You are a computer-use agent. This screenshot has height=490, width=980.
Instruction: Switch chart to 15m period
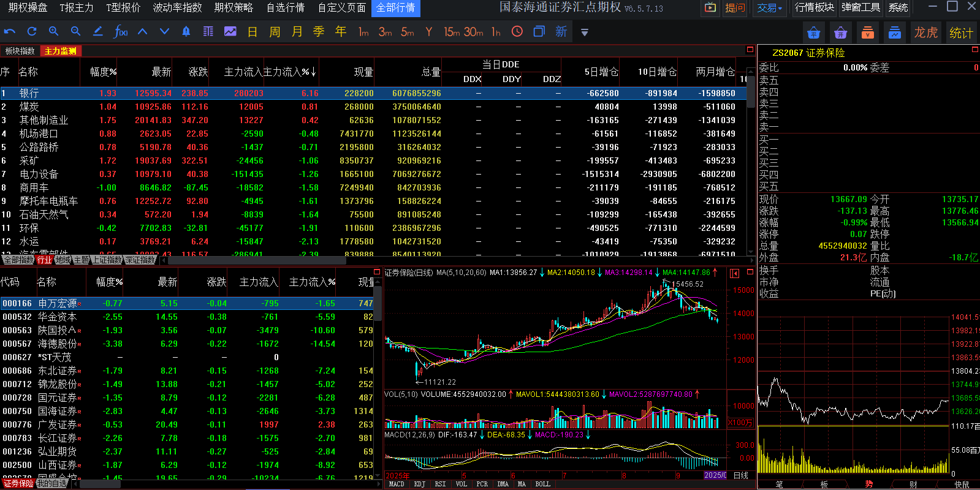[x=452, y=31]
